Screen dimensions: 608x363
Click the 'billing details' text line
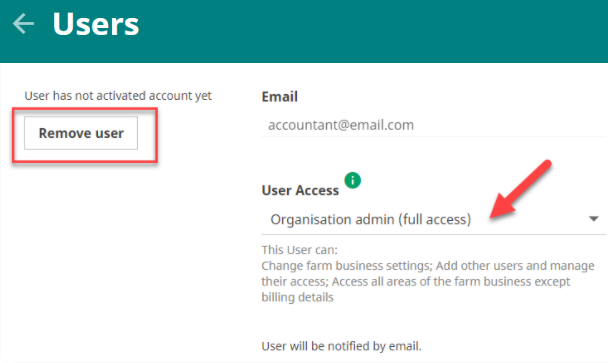click(x=297, y=297)
